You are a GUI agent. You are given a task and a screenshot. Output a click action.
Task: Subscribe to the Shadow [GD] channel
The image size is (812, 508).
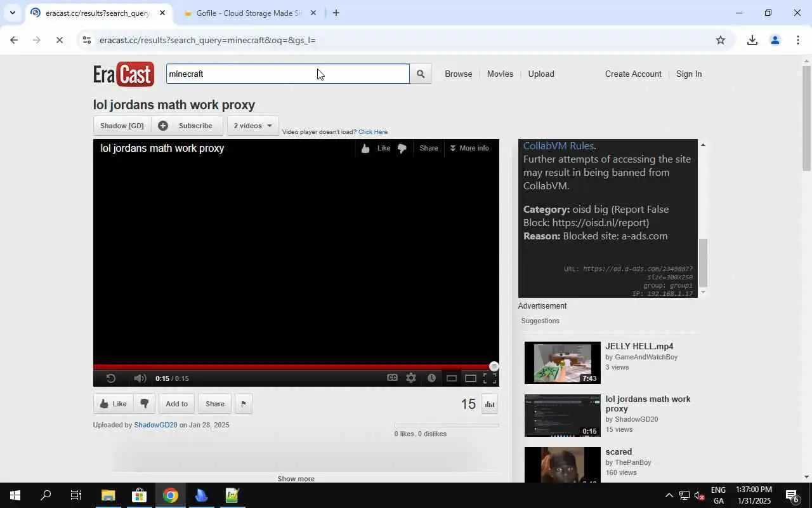pos(187,126)
